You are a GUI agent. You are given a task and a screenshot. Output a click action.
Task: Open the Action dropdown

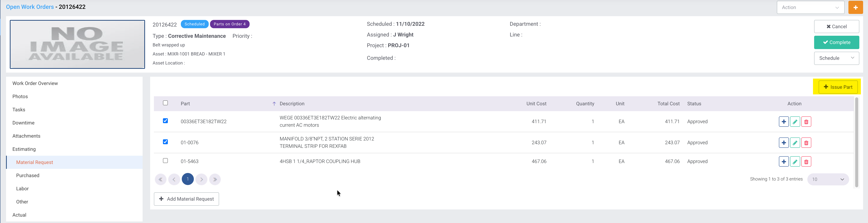pyautogui.click(x=810, y=7)
